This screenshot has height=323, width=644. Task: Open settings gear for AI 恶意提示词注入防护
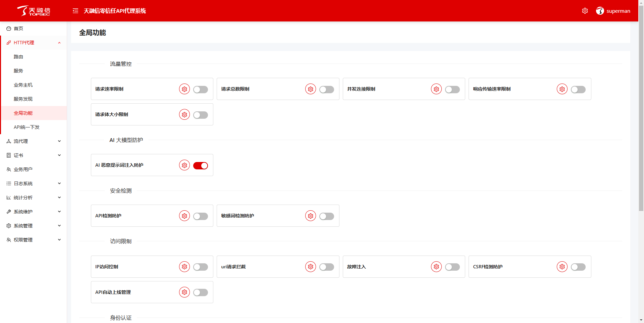(x=184, y=165)
